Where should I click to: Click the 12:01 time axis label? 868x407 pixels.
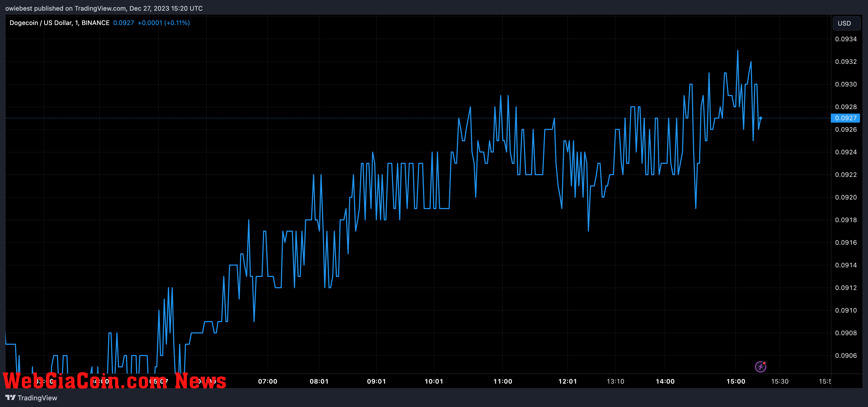coord(567,381)
